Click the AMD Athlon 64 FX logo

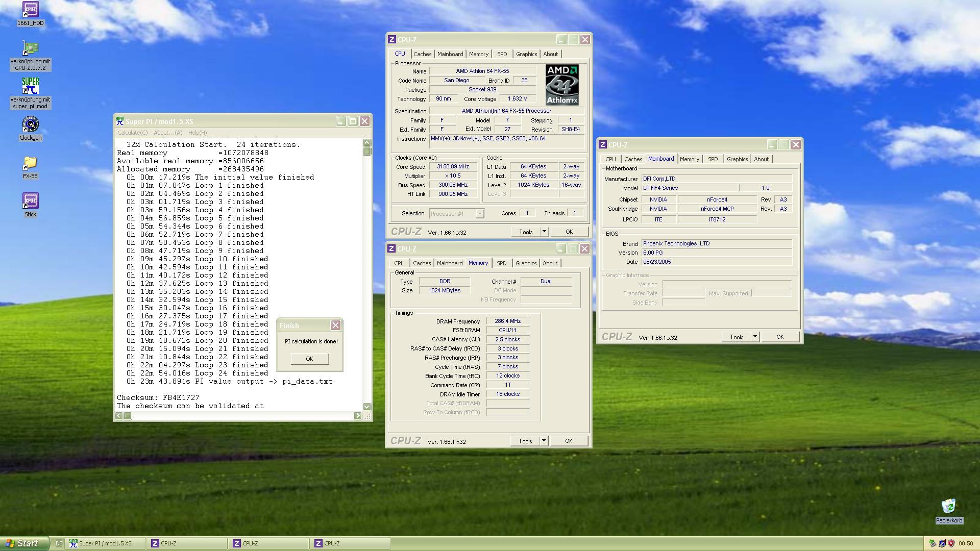click(x=562, y=85)
